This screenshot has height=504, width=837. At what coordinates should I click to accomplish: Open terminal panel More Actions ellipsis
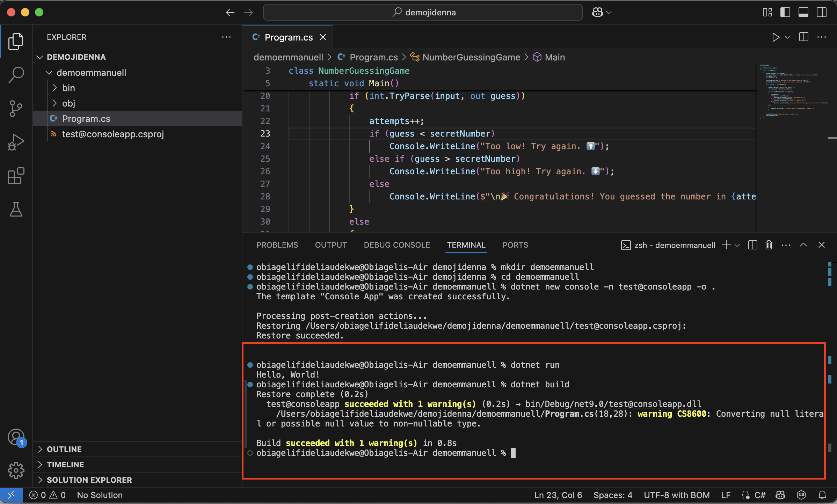[786, 245]
